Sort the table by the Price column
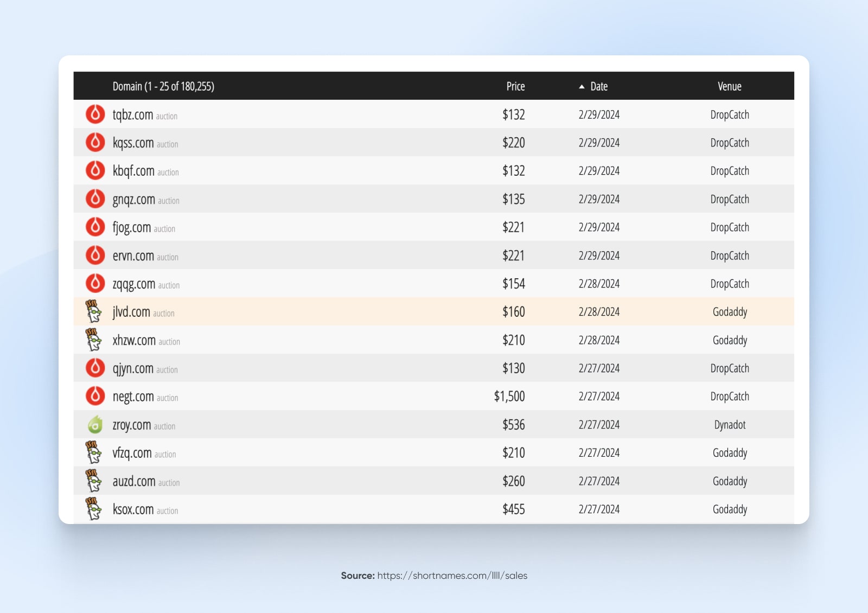Viewport: 868px width, 613px height. (x=515, y=86)
